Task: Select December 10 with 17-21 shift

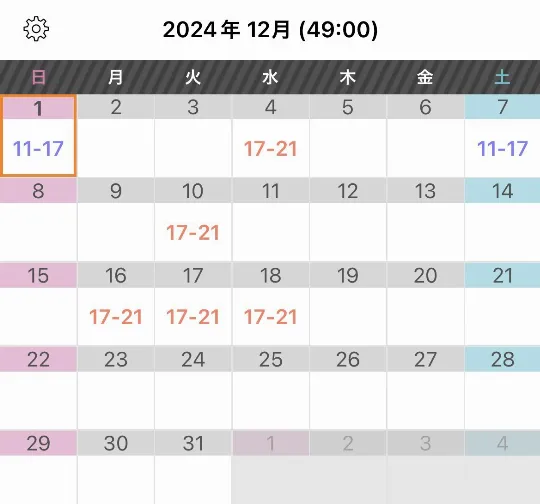Action: (x=193, y=220)
